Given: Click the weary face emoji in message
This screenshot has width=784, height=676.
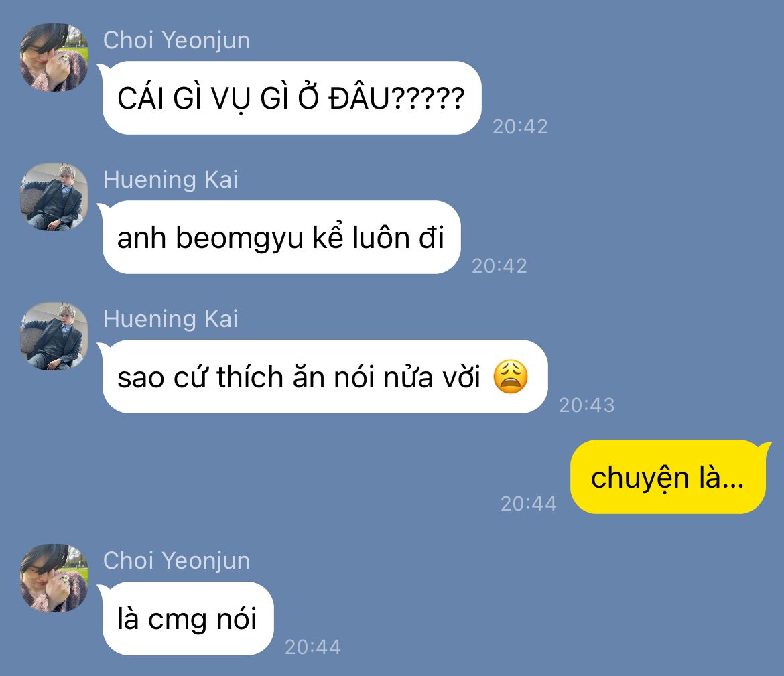Looking at the screenshot, I should tap(511, 377).
